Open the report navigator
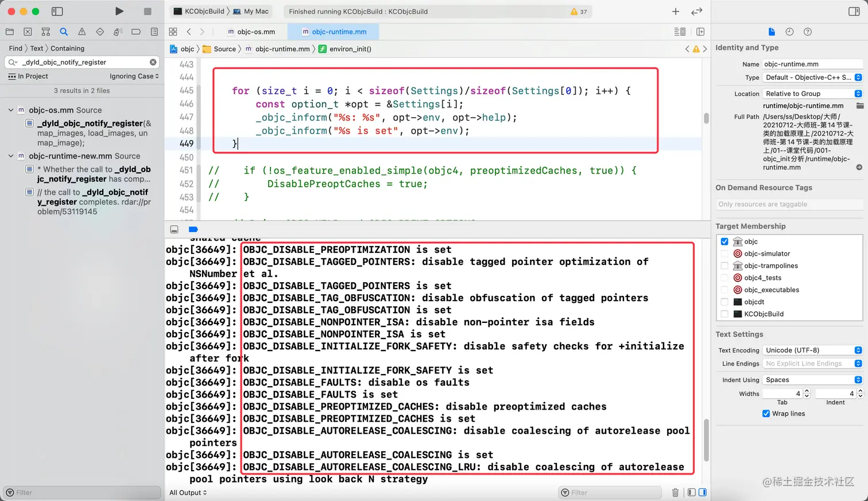The width and height of the screenshot is (868, 501). 154,32
